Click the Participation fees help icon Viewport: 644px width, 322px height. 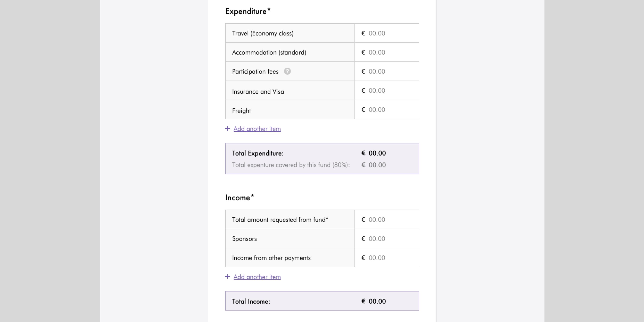pos(287,71)
